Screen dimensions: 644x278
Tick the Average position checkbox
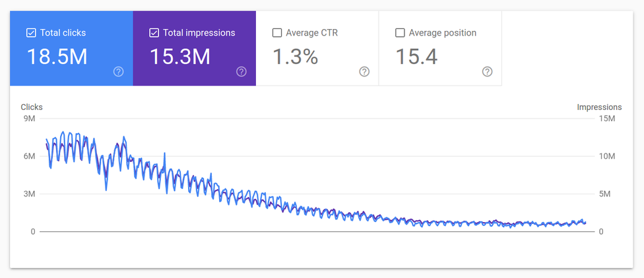pyautogui.click(x=400, y=32)
